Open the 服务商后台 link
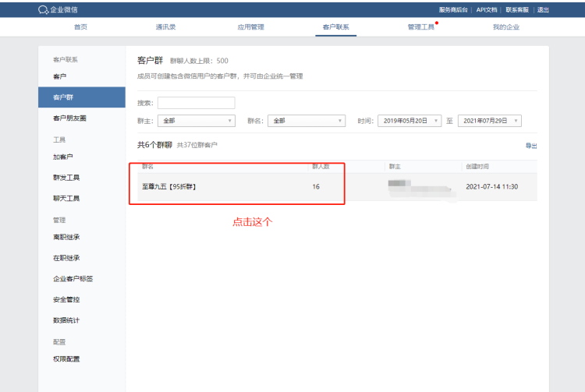The height and width of the screenshot is (392, 585). click(453, 9)
